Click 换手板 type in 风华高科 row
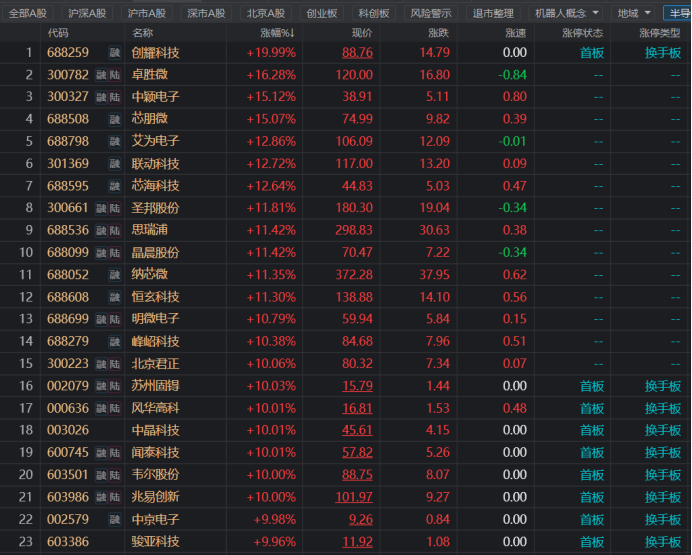 [x=663, y=408]
